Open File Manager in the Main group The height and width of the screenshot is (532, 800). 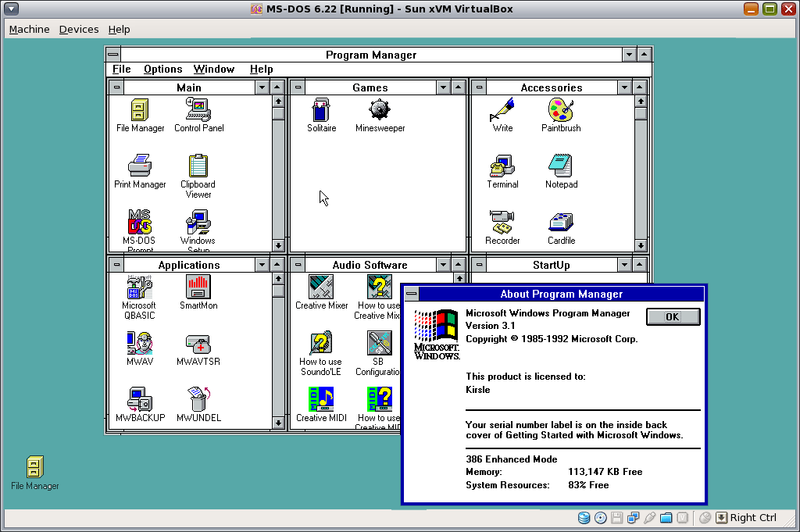[x=140, y=115]
